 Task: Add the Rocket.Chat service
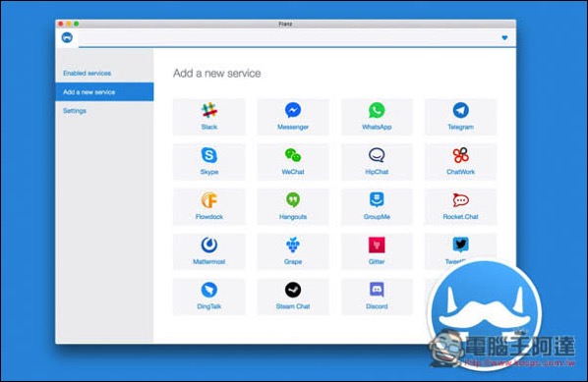pyautogui.click(x=460, y=207)
